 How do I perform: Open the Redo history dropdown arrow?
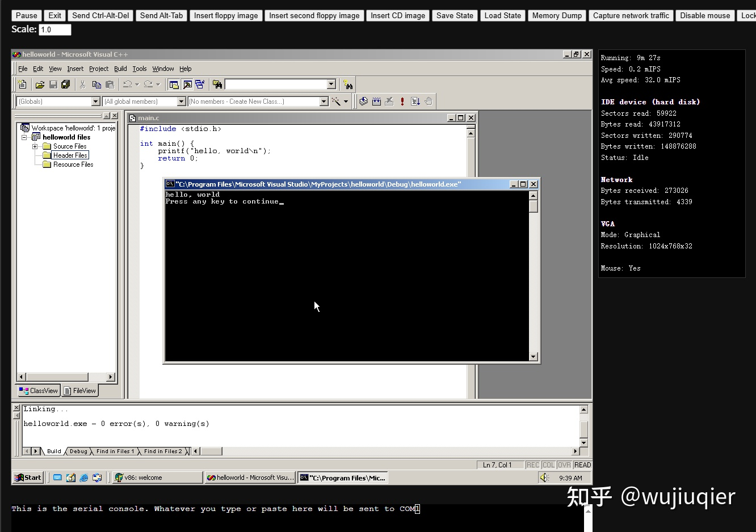[158, 85]
